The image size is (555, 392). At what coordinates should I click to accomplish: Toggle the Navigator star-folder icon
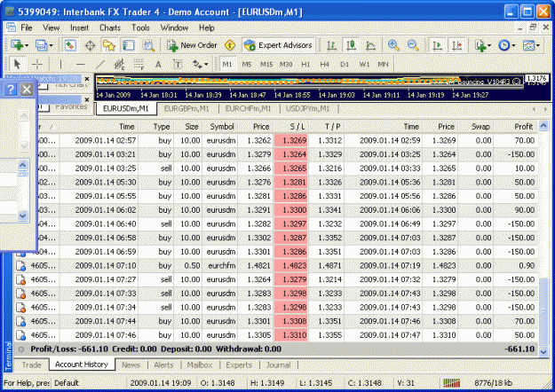pos(109,45)
